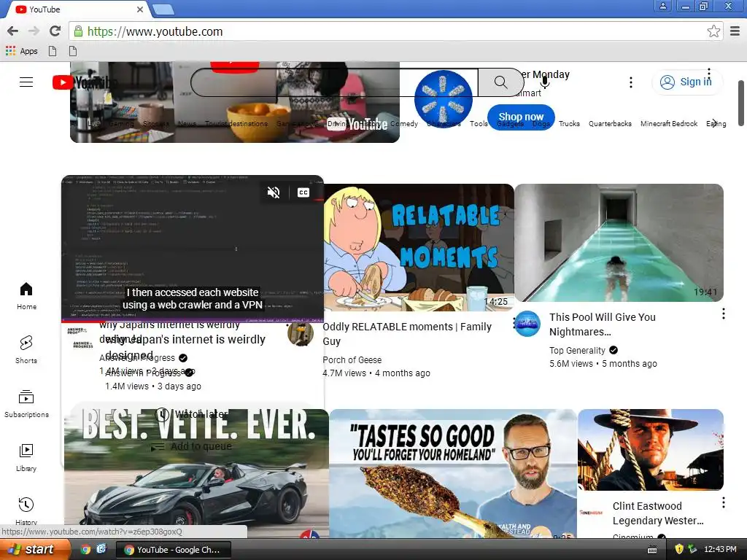Unmute the previewing Japan internet video
The image size is (747, 560).
tap(274, 192)
